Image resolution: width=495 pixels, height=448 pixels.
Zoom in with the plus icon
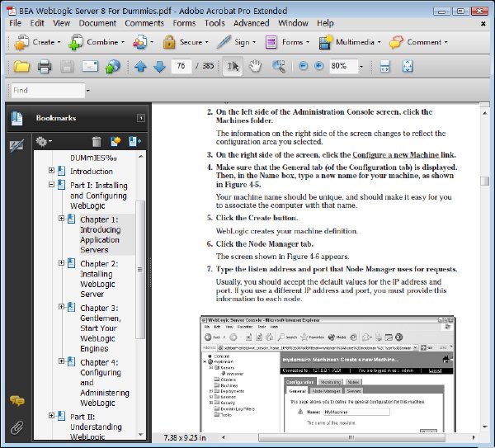tap(318, 66)
